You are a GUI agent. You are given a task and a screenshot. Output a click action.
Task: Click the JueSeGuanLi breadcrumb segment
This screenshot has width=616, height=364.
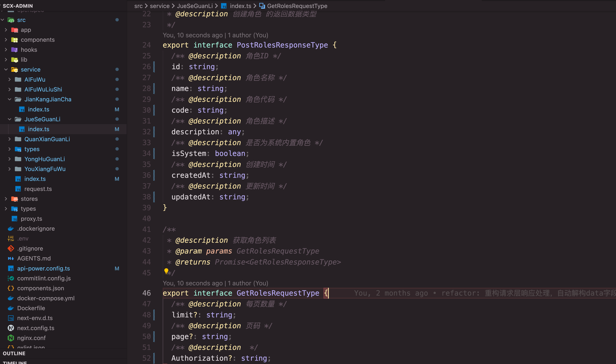click(x=195, y=6)
